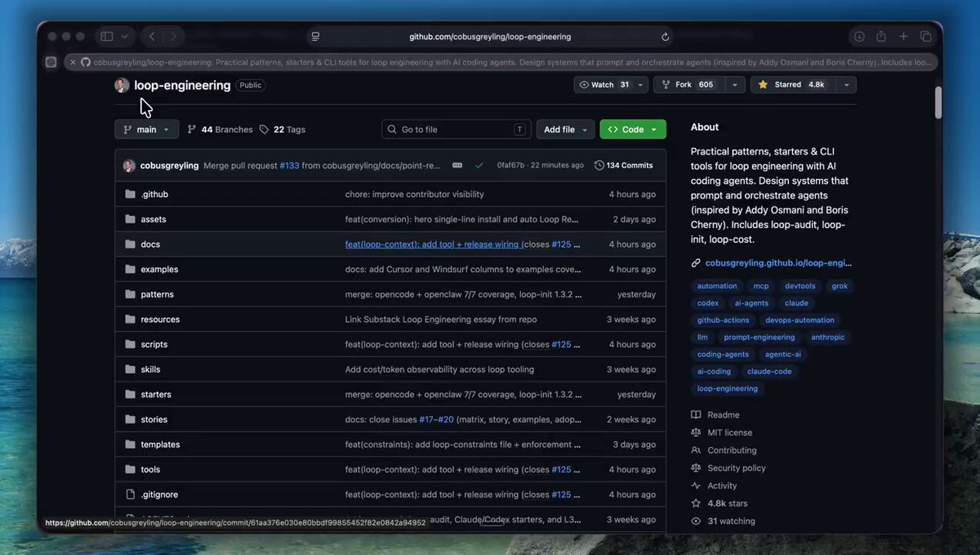View the 22 Tags link
This screenshot has height=555, width=980.
click(283, 129)
